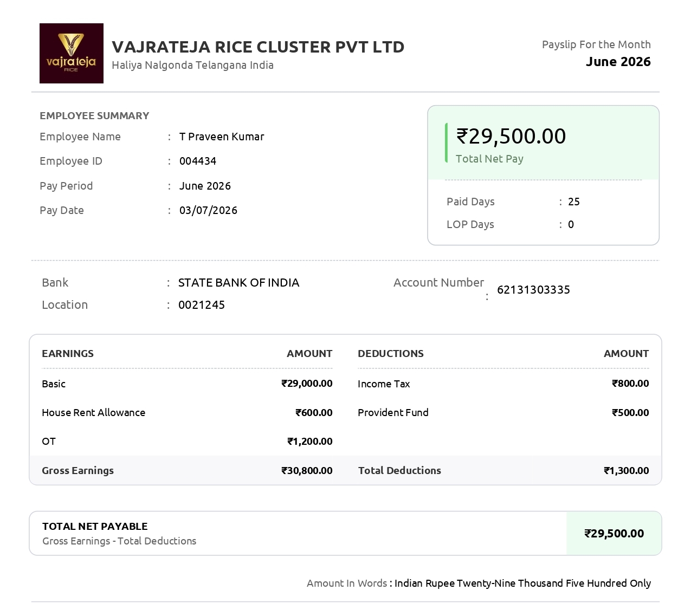Click the location code 0021245
This screenshot has width=691, height=616.
tap(202, 305)
